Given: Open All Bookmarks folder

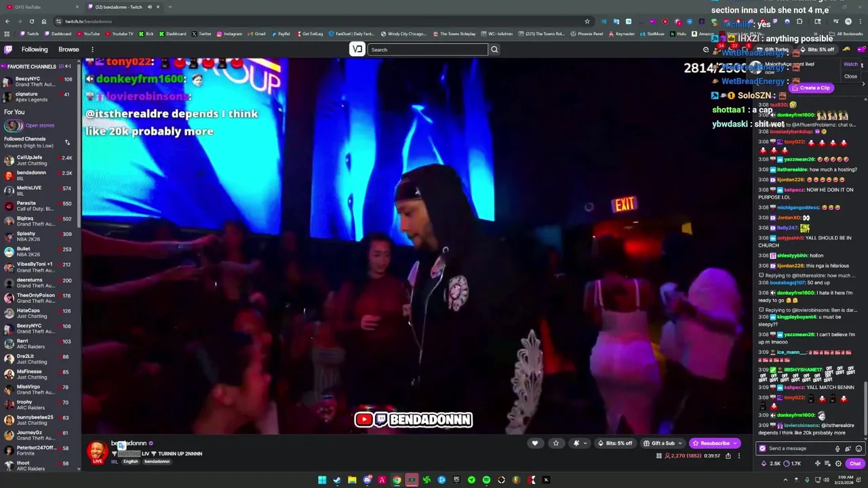Looking at the screenshot, I should pos(847,34).
